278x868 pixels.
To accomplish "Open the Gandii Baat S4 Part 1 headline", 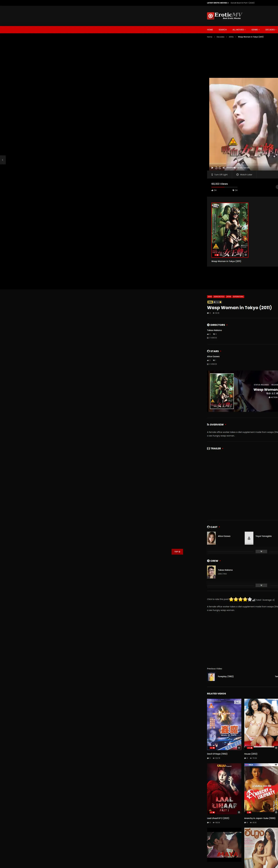I will pos(243,3).
